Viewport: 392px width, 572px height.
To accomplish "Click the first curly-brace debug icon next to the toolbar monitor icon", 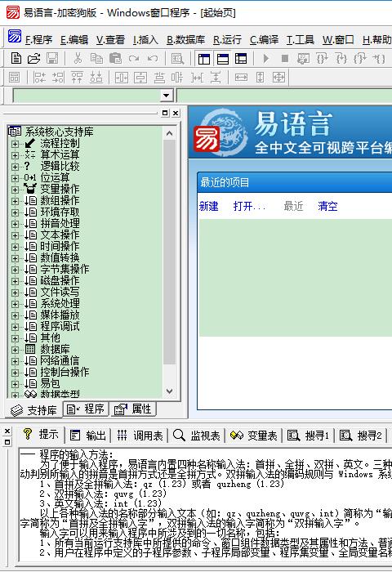I will tap(322, 58).
